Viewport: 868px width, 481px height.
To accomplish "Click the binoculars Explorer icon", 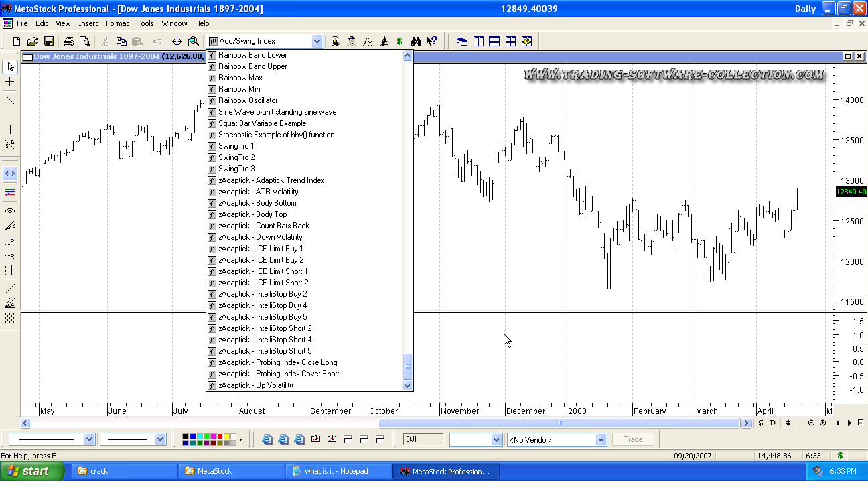I will (x=416, y=42).
